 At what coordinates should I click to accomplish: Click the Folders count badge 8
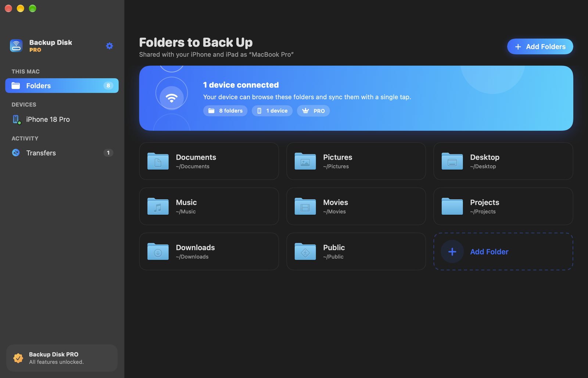[x=108, y=86]
